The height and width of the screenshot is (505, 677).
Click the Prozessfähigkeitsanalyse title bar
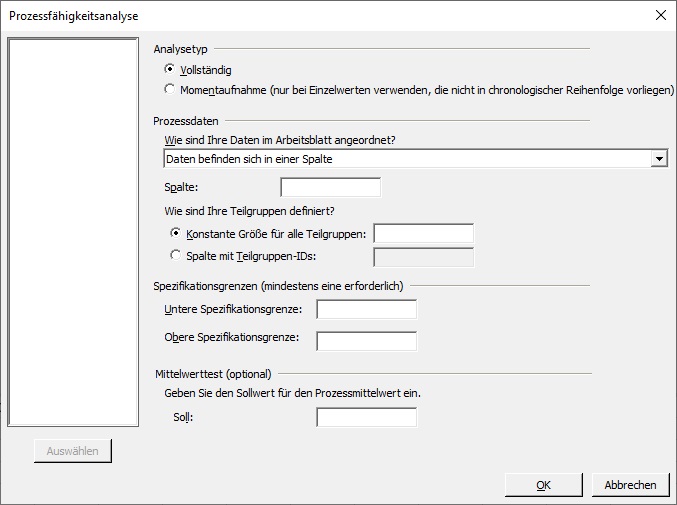point(328,16)
